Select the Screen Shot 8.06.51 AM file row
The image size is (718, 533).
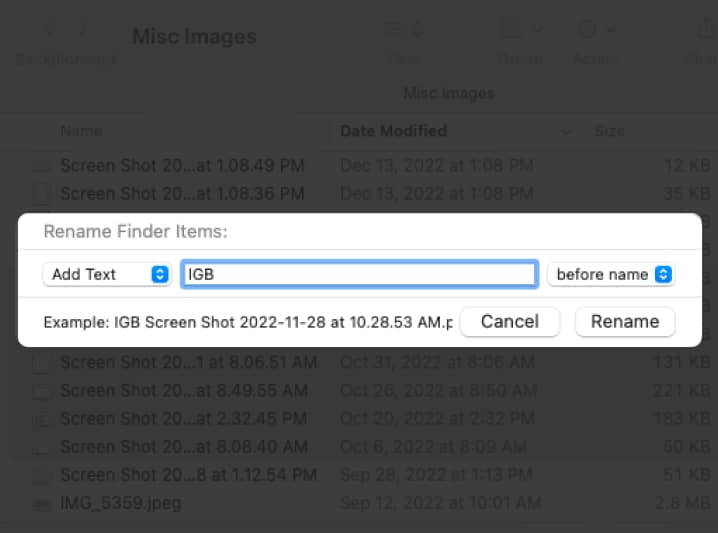pyautogui.click(x=188, y=362)
